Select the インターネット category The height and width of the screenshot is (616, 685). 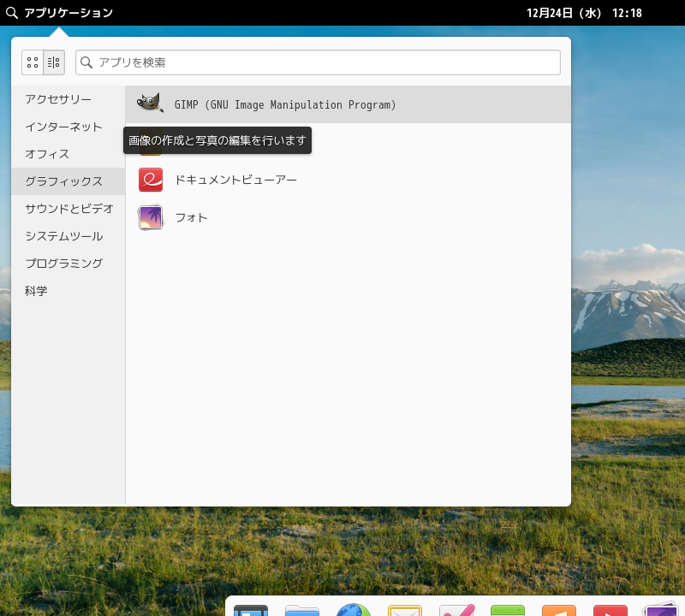coord(68,127)
